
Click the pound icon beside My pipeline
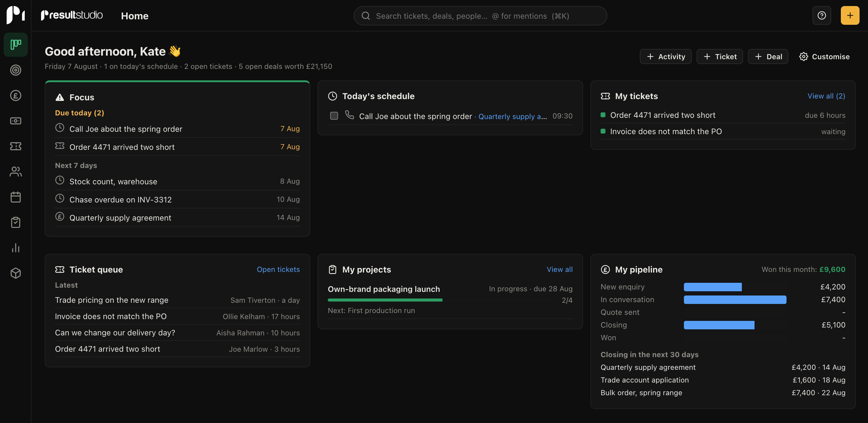pos(605,270)
